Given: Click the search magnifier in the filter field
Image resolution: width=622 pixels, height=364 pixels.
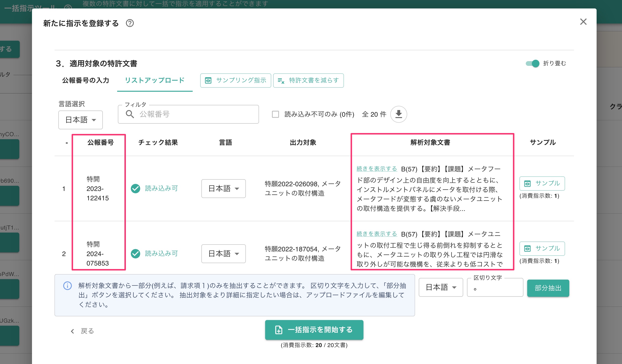Looking at the screenshot, I should (130, 114).
